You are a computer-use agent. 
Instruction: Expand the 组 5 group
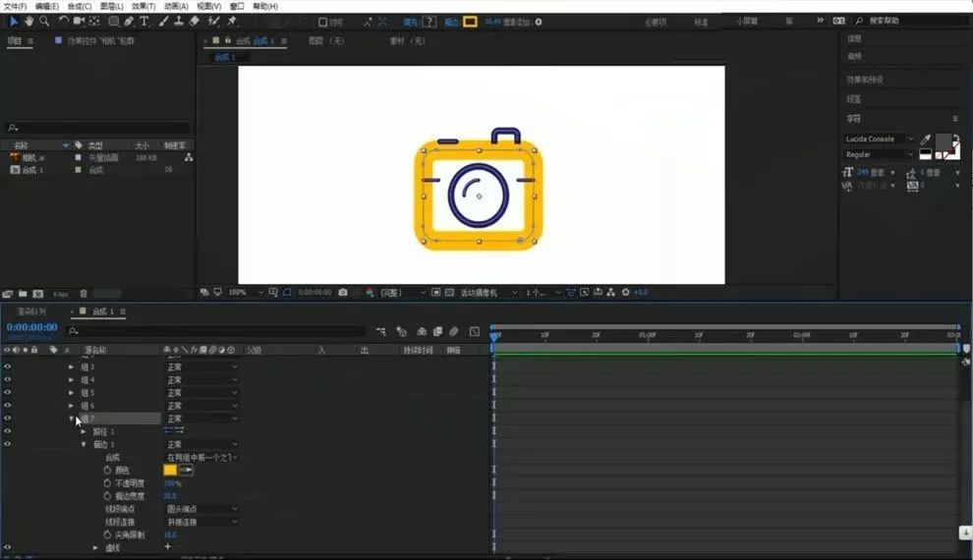pos(71,393)
